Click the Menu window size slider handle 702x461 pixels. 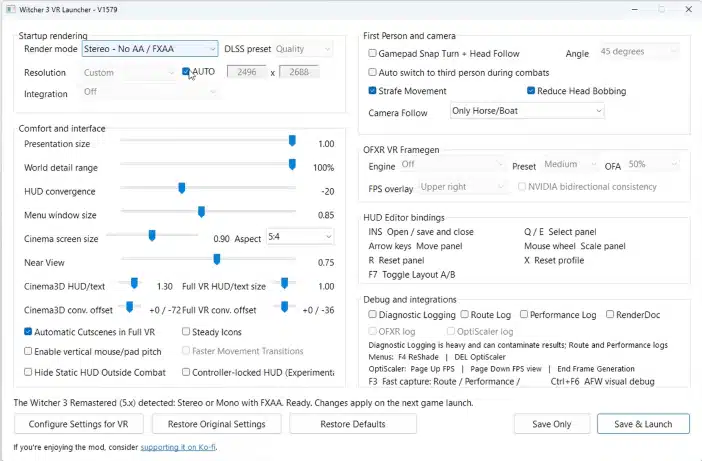pyautogui.click(x=201, y=212)
